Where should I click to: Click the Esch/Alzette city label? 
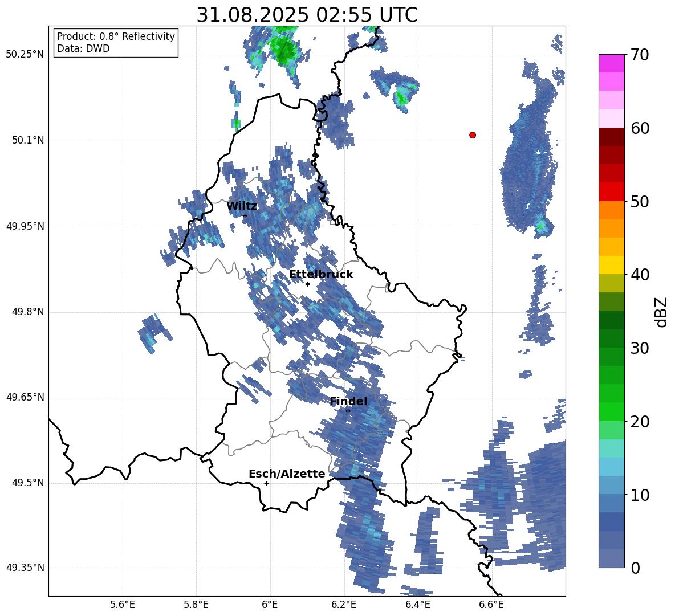pos(287,474)
